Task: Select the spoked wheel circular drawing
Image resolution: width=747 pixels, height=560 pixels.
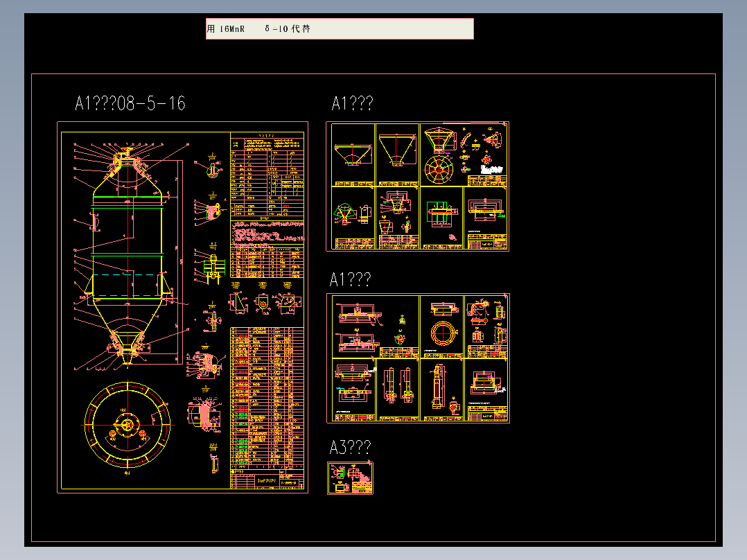Action: tap(439, 169)
